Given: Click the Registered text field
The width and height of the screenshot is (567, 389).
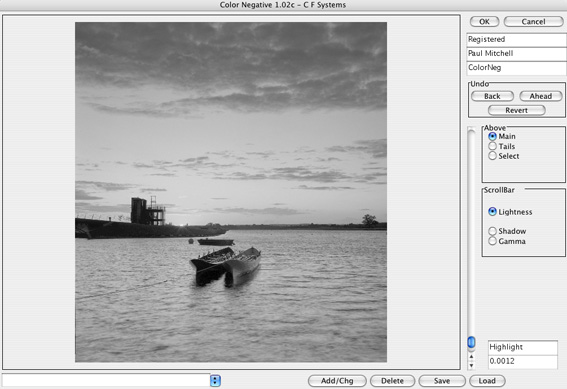Looking at the screenshot, I should [516, 39].
